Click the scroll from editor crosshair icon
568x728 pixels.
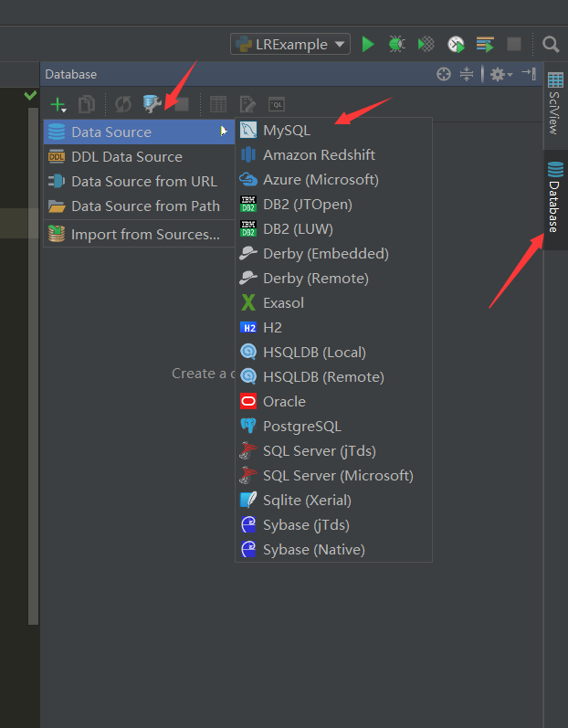444,74
